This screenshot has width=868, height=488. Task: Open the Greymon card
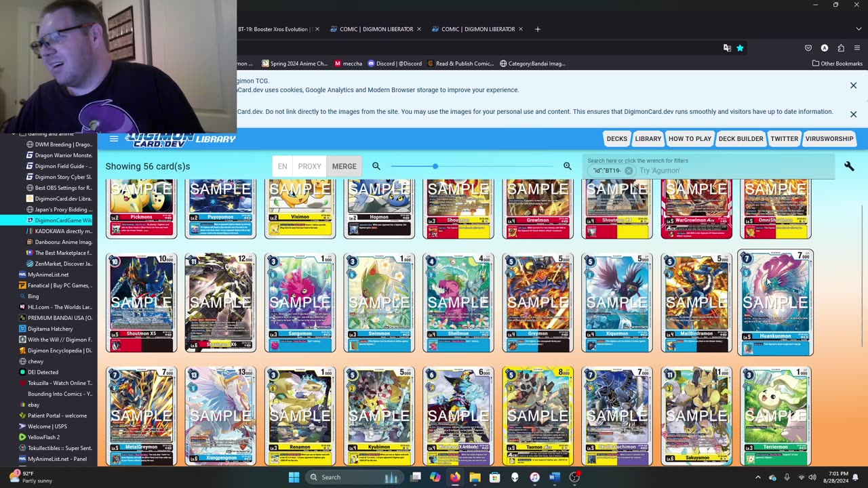click(x=538, y=303)
